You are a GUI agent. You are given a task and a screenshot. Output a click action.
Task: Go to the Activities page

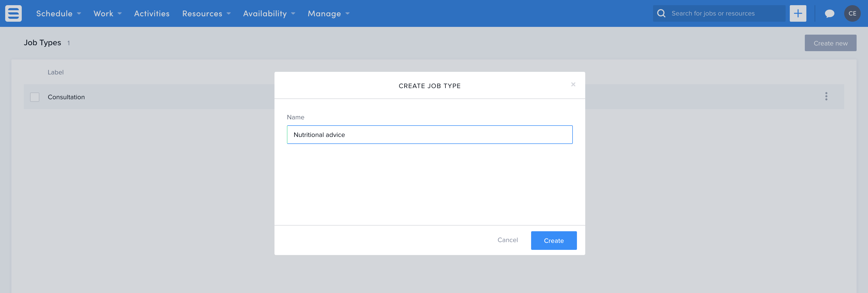coord(152,13)
